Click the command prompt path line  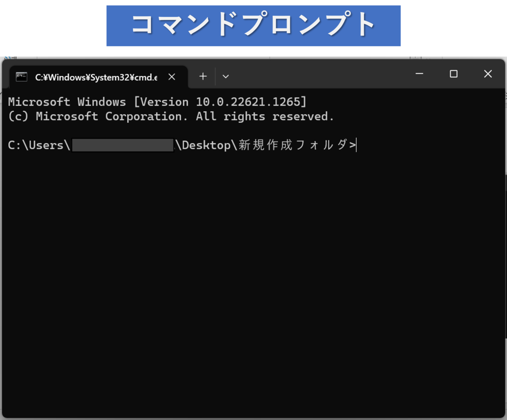pos(182,145)
